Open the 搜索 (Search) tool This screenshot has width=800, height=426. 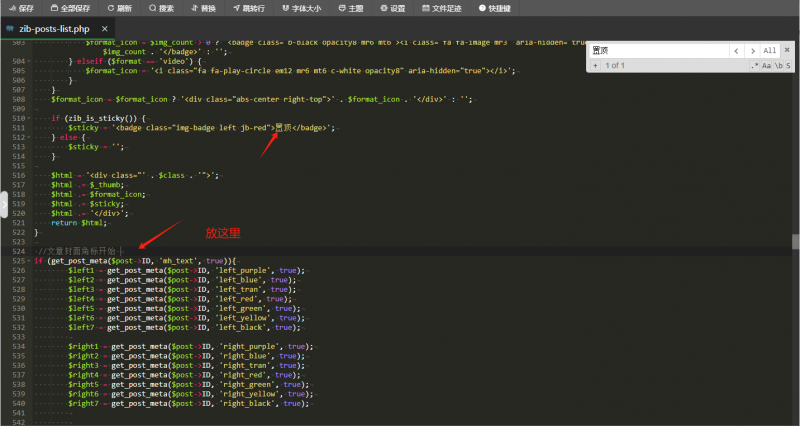pyautogui.click(x=160, y=8)
